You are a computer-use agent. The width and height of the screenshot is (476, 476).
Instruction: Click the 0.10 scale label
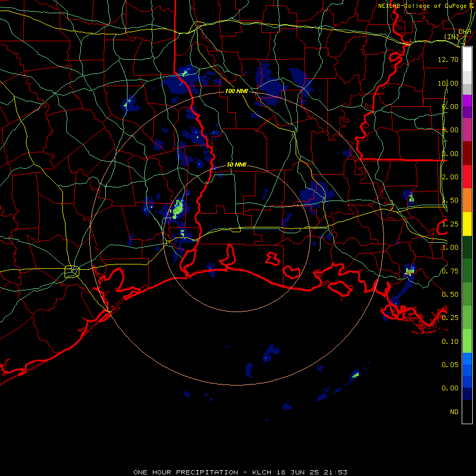pyautogui.click(x=450, y=342)
